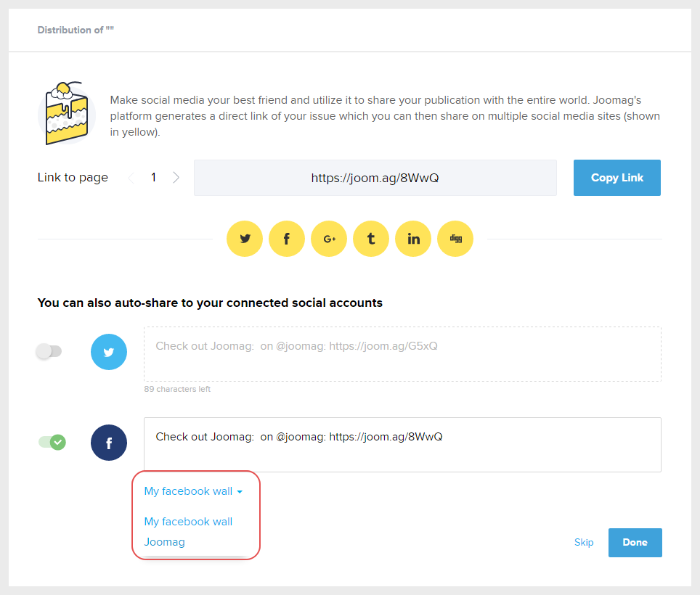Click the joom.ag link URL field
This screenshot has height=595, width=700.
(x=375, y=178)
